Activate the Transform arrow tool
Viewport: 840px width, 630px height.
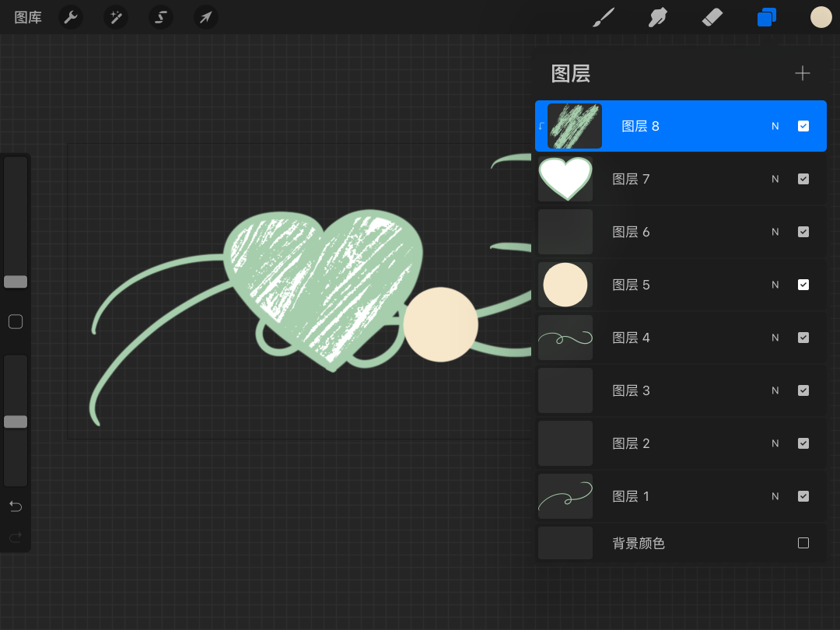[x=206, y=17]
